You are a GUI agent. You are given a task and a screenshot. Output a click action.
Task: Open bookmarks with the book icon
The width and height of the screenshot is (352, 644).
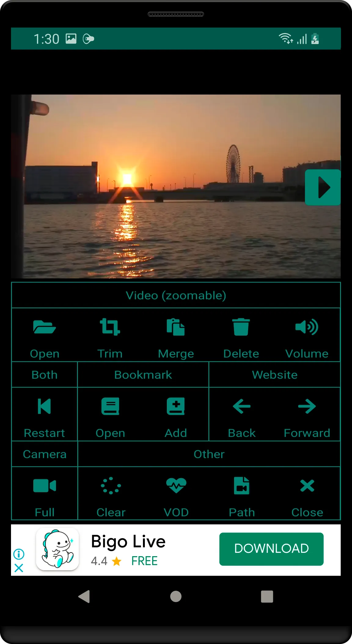(110, 406)
